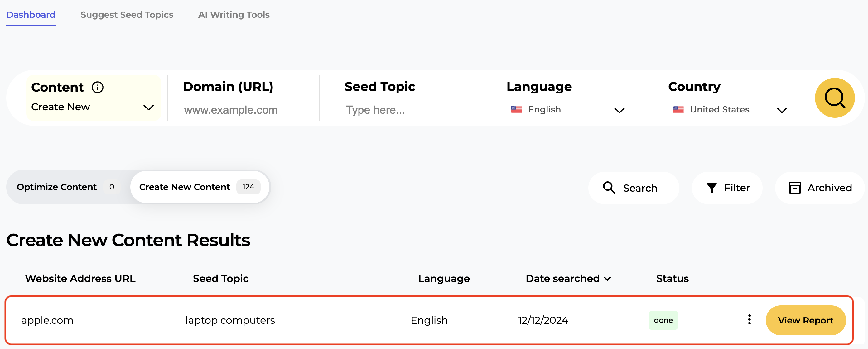Click the Website Address URL column header

pyautogui.click(x=80, y=279)
